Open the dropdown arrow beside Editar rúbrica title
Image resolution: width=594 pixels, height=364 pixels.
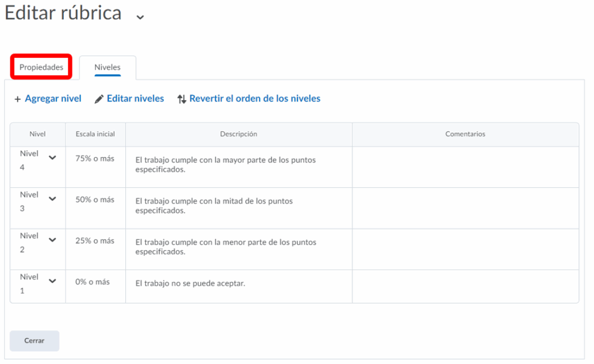tap(140, 17)
